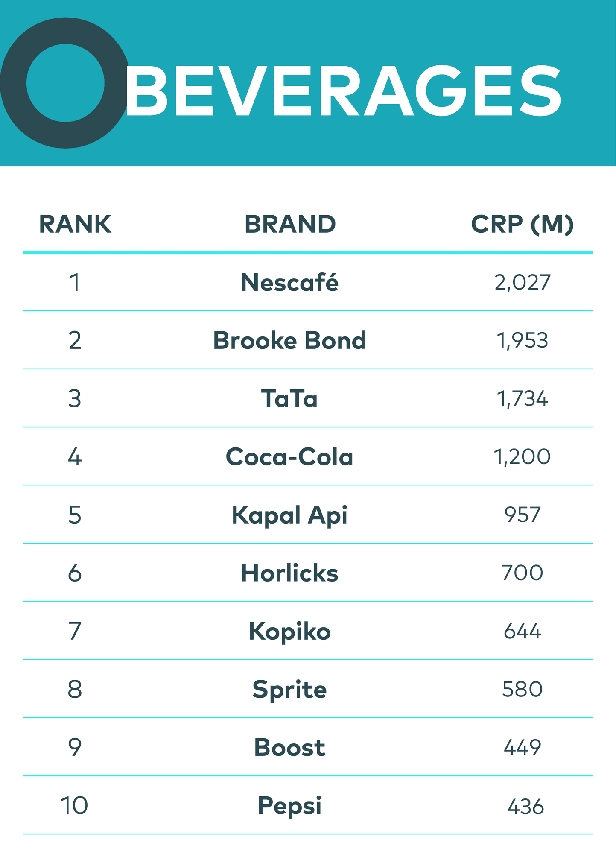
Task: Select the Boost brand entry
Action: [290, 748]
